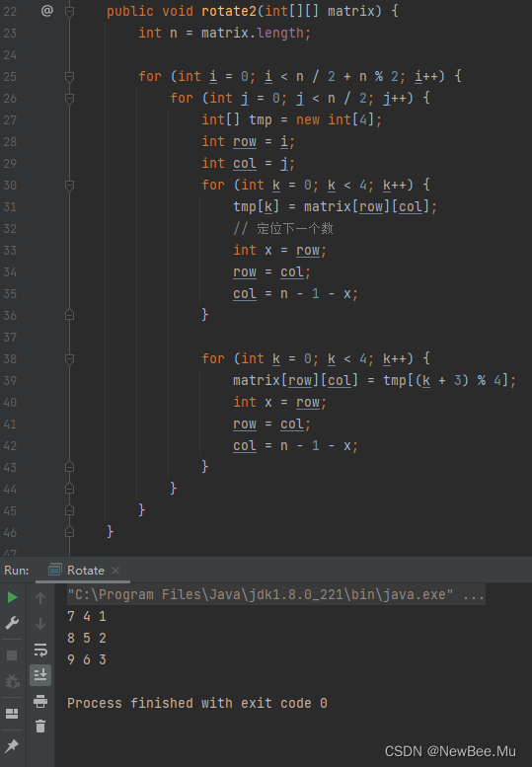
Task: Click the Up the stack trace arrow
Action: (x=40, y=598)
